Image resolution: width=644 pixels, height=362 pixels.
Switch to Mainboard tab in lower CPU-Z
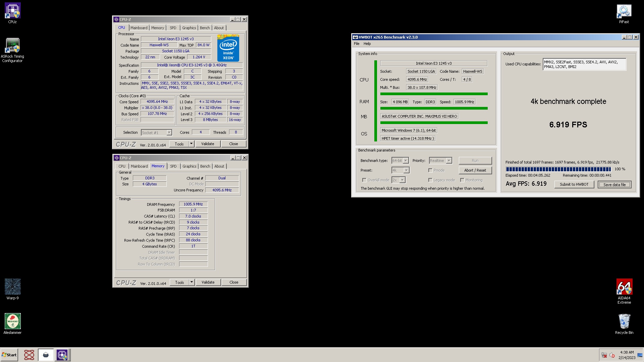point(139,166)
